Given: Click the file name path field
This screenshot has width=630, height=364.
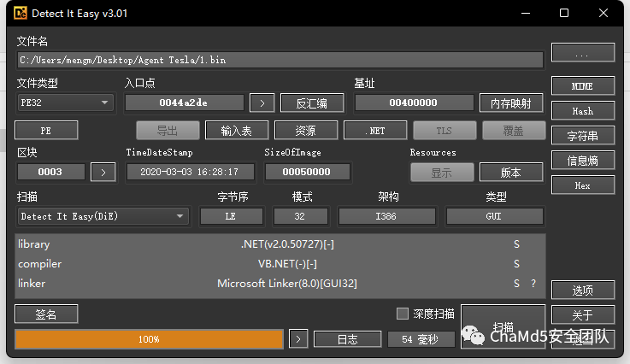Looking at the screenshot, I should [280, 61].
